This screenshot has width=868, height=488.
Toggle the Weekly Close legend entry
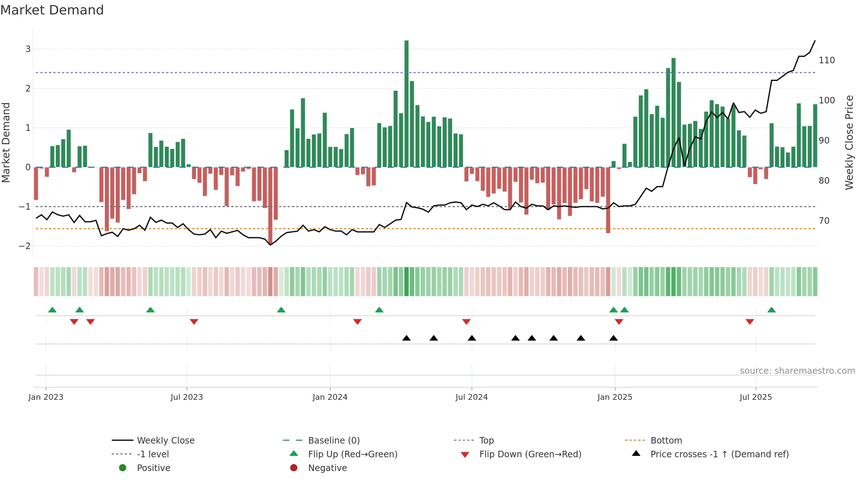153,440
